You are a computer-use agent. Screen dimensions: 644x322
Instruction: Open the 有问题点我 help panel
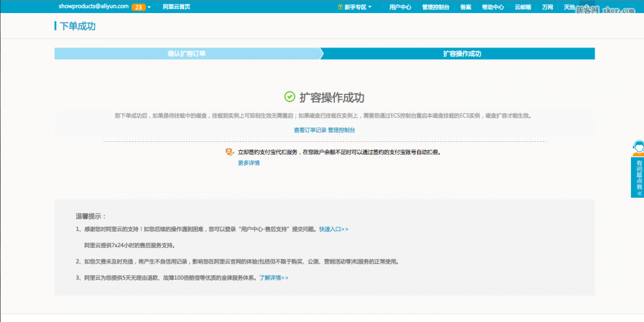pos(639,178)
